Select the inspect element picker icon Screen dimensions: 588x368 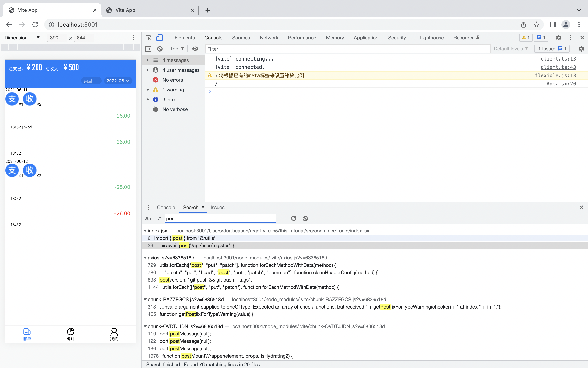tap(148, 38)
